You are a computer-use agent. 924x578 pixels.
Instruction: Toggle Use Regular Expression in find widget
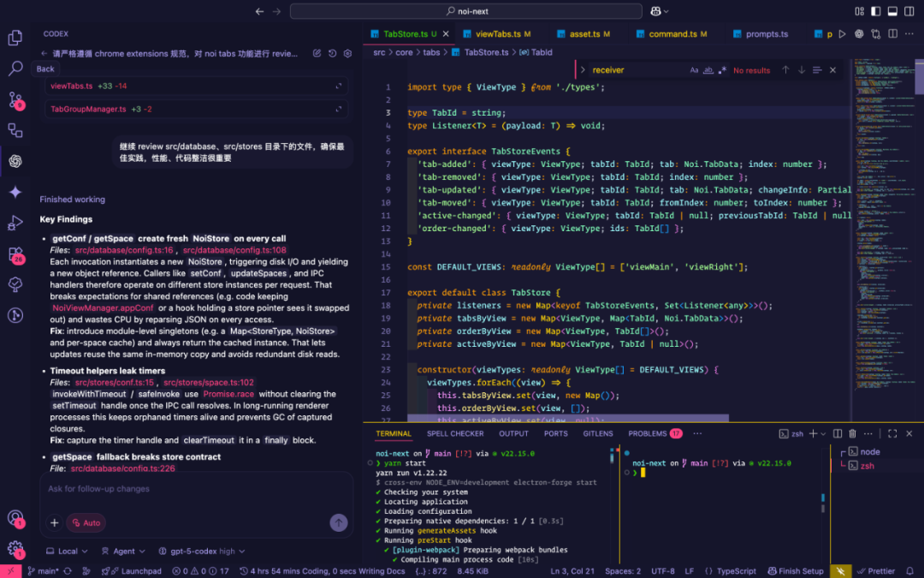(x=722, y=70)
